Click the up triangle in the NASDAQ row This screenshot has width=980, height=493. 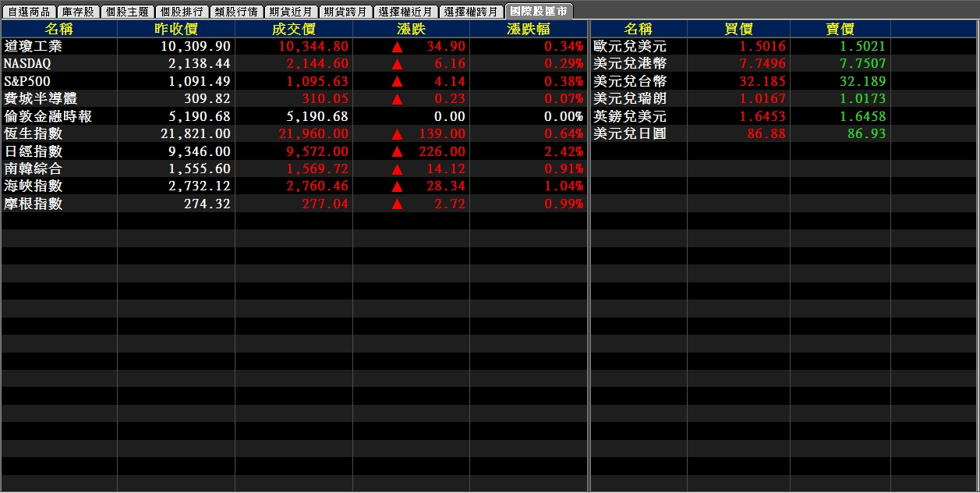click(397, 64)
